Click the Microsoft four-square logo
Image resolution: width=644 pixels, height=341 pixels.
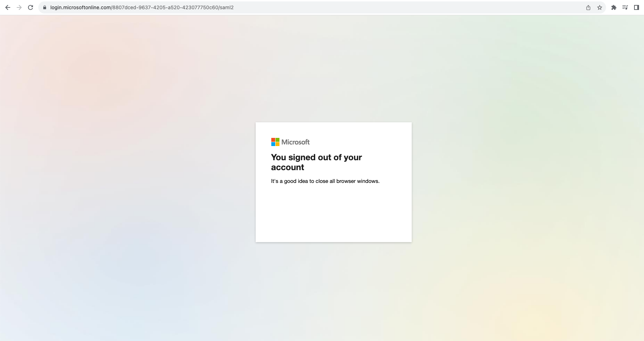click(x=275, y=142)
